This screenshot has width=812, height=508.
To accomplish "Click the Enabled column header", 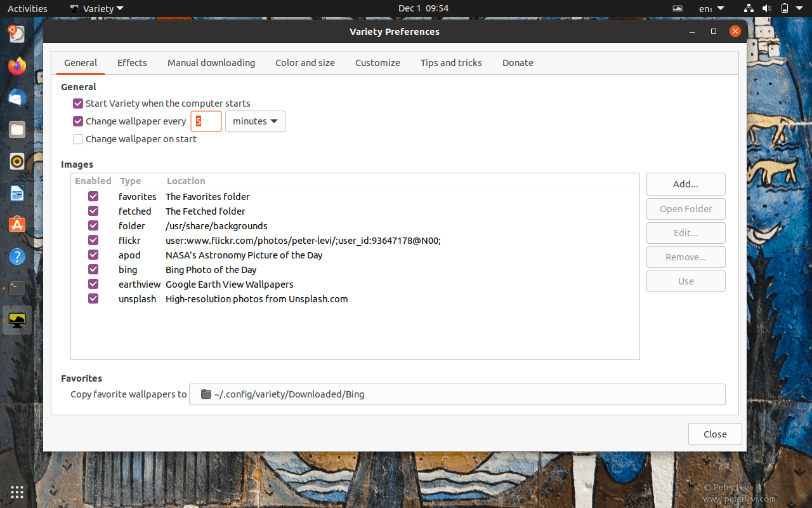I will 93,181.
